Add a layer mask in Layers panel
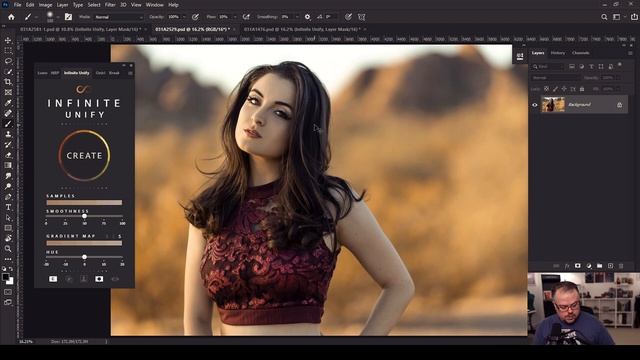 click(578, 266)
